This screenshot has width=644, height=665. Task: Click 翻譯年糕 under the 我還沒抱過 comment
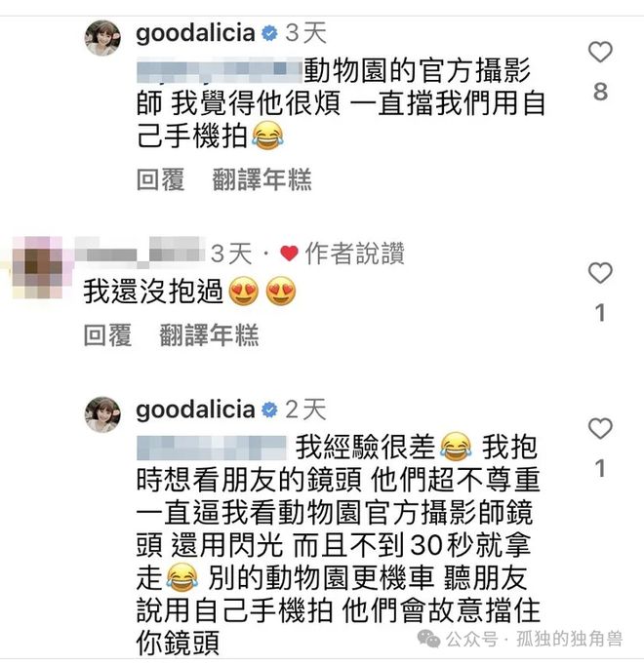209,335
